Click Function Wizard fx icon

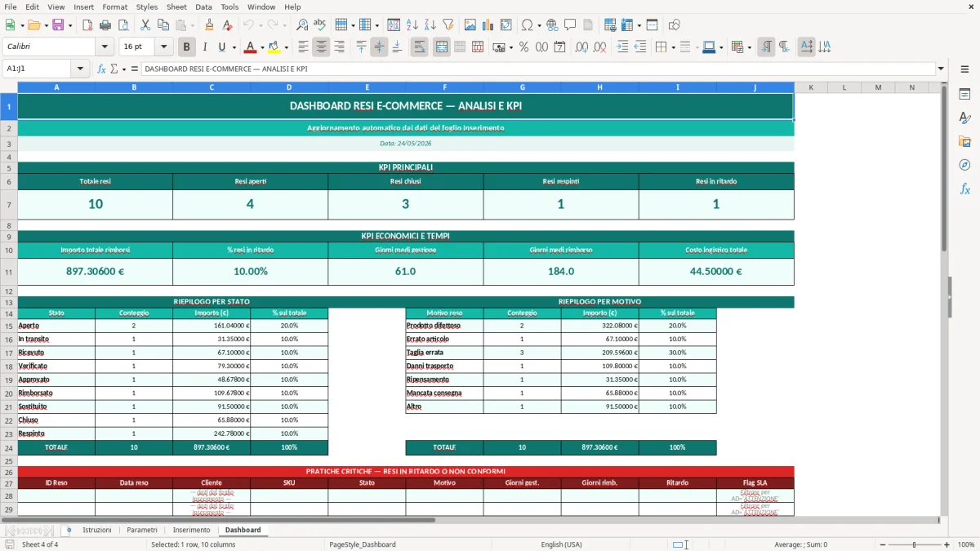[x=101, y=69]
